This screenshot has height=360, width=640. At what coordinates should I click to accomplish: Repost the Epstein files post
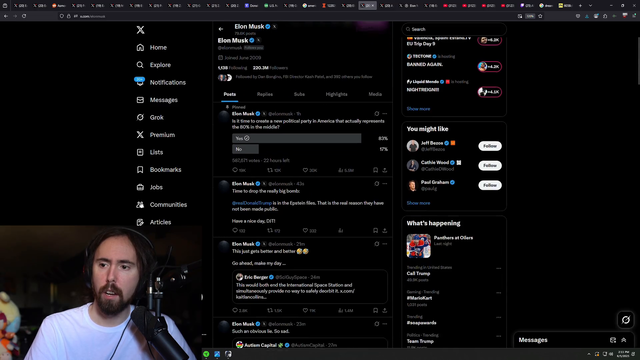[x=270, y=231]
